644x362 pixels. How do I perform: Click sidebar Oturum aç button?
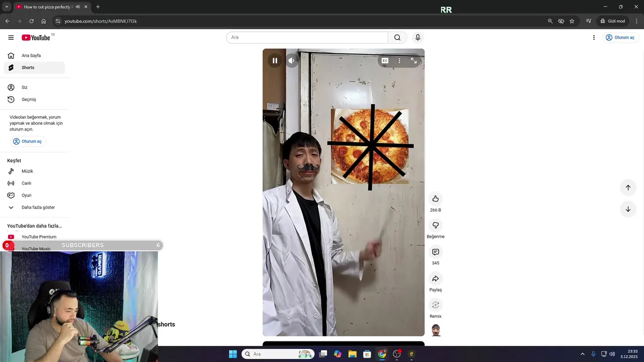28,142
